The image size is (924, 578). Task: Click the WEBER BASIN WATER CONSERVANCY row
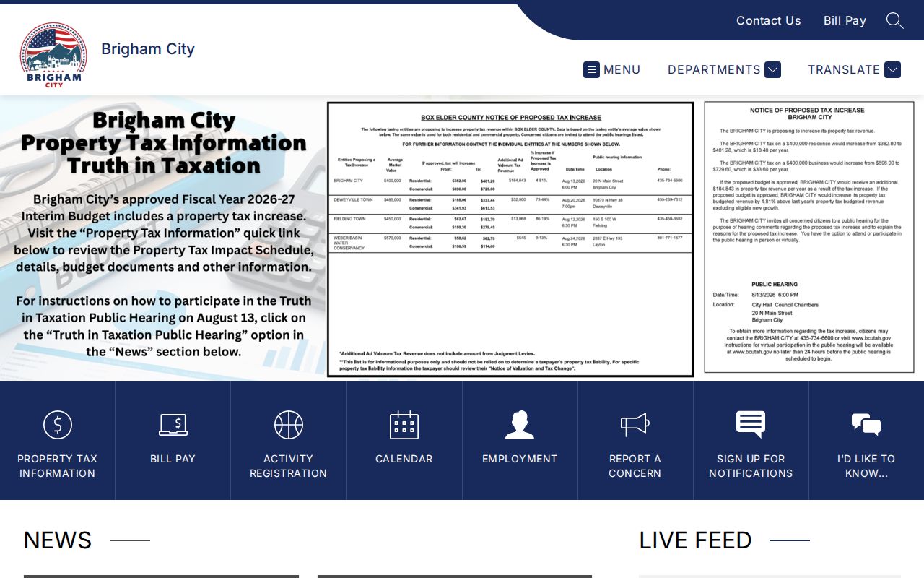510,242
